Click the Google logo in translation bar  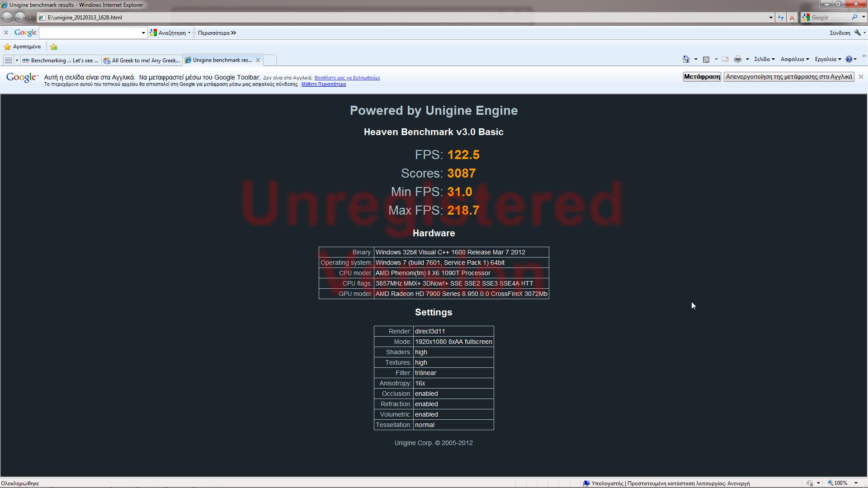[22, 77]
